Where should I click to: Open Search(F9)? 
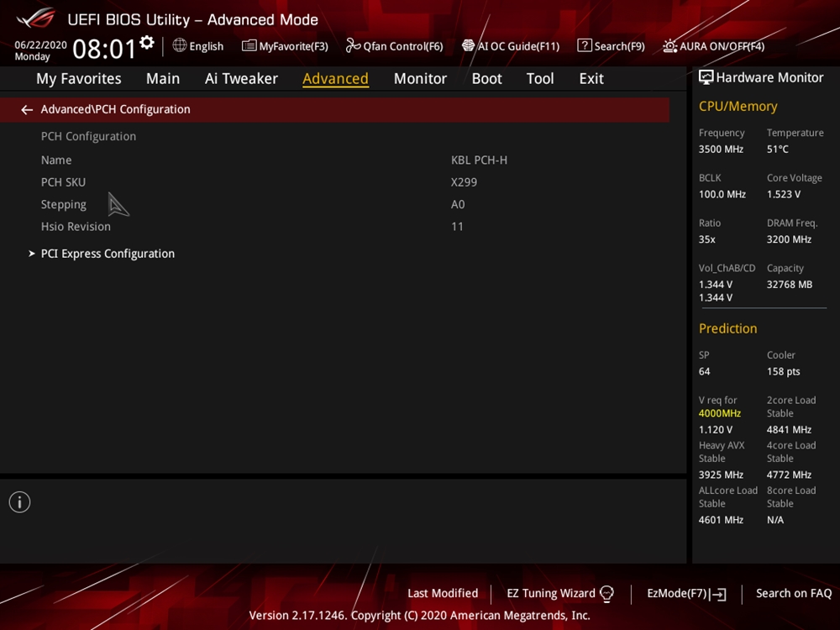619,46
